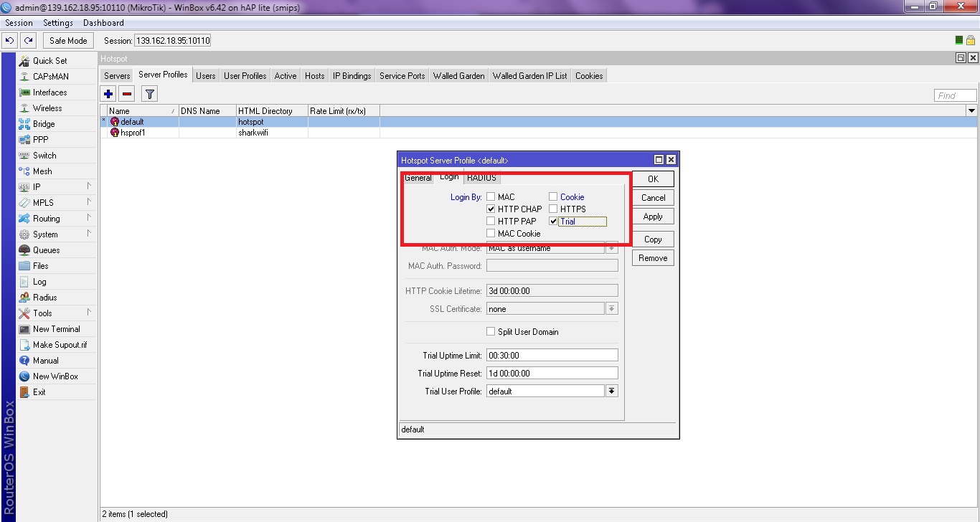Close the Hotspot Server Profile dialog
This screenshot has width=980, height=522.
(671, 160)
